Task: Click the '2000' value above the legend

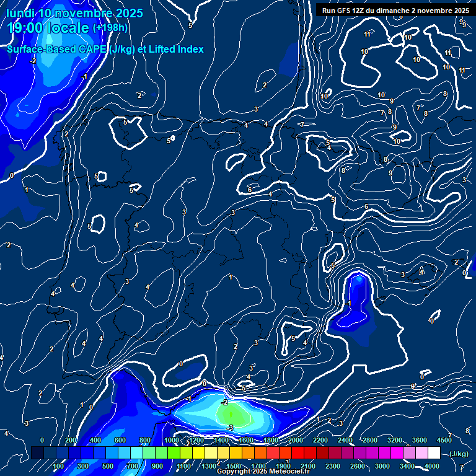Action: 296,440
